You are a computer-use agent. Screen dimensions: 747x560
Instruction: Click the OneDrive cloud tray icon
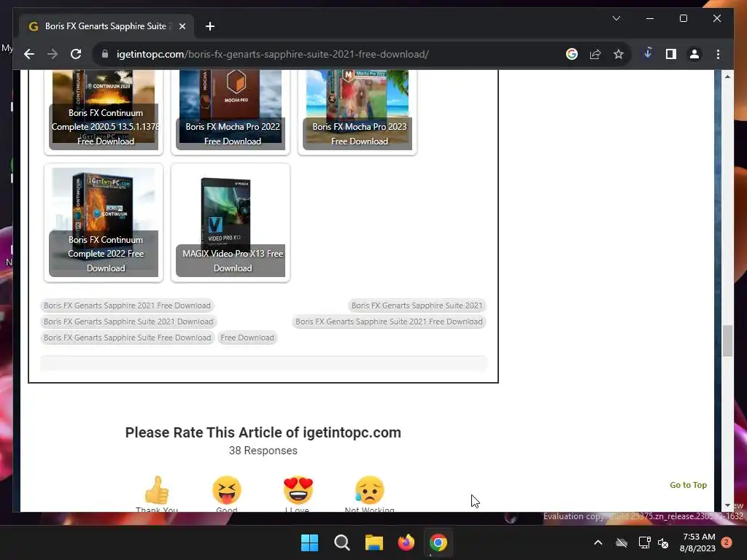tap(622, 542)
